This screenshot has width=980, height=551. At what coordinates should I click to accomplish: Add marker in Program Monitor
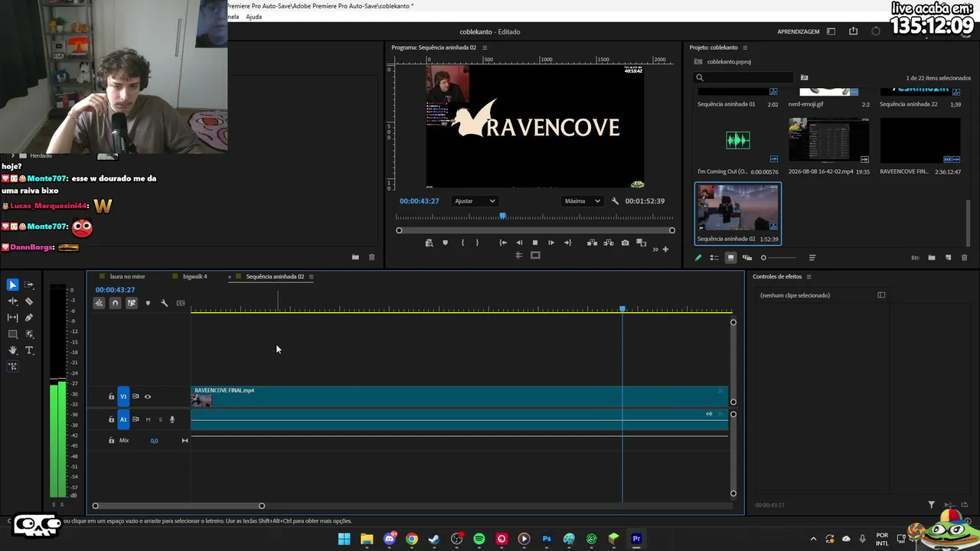[x=445, y=243]
